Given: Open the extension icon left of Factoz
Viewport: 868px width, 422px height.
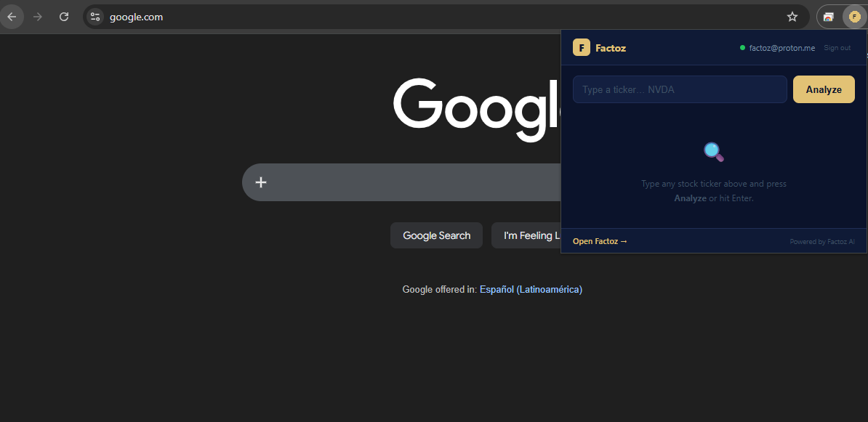Looking at the screenshot, I should (828, 17).
